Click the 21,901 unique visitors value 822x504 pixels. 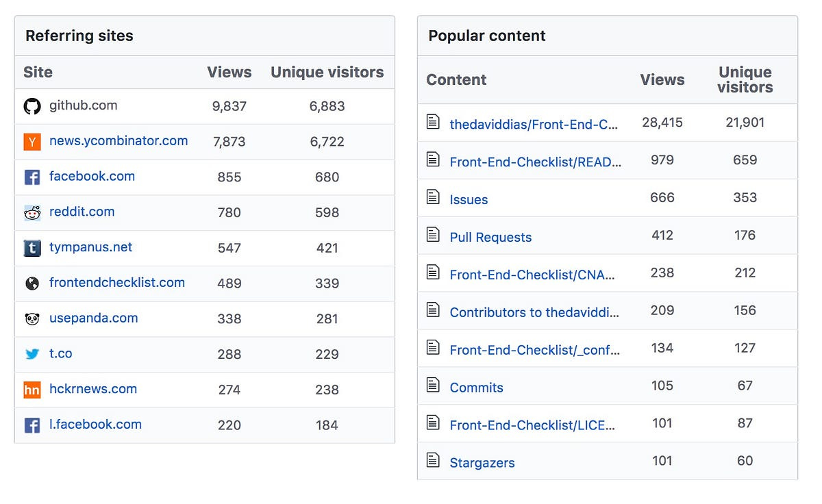click(745, 123)
